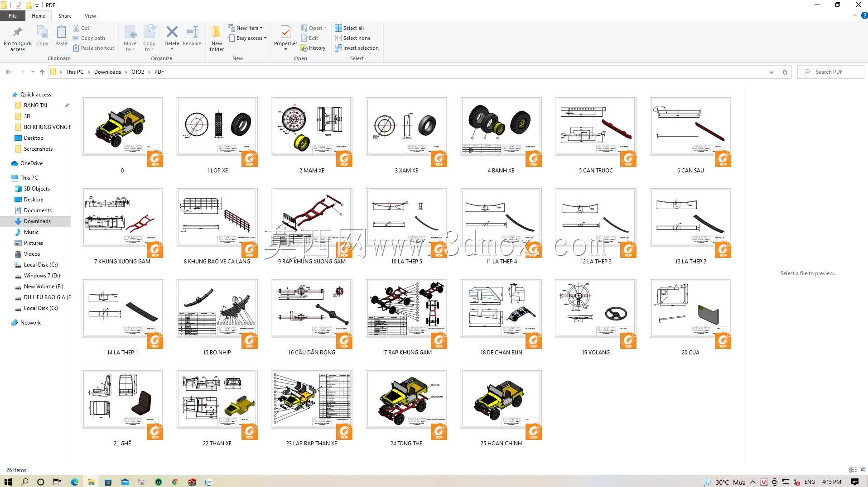Viewport: 868px width, 487px height.
Task: Open BANG TAI folder in sidebar
Action: [x=35, y=105]
